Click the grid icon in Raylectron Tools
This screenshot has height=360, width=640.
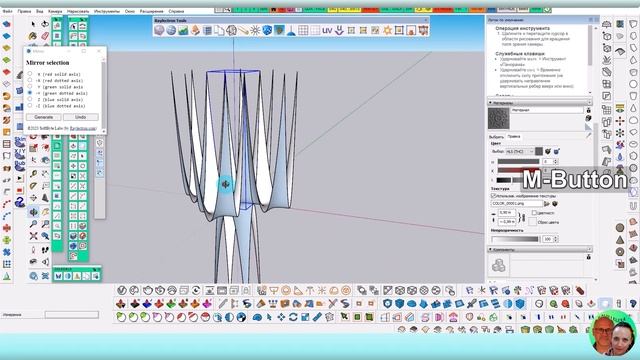(x=303, y=30)
